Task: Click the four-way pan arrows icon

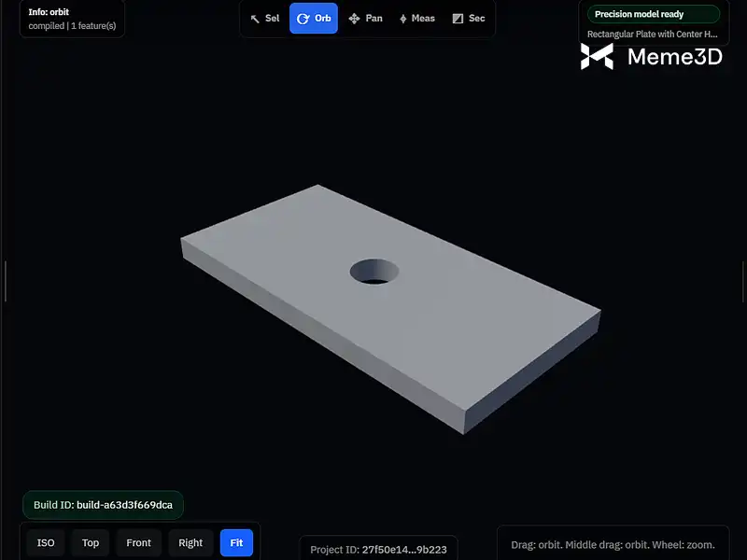Action: pos(354,19)
